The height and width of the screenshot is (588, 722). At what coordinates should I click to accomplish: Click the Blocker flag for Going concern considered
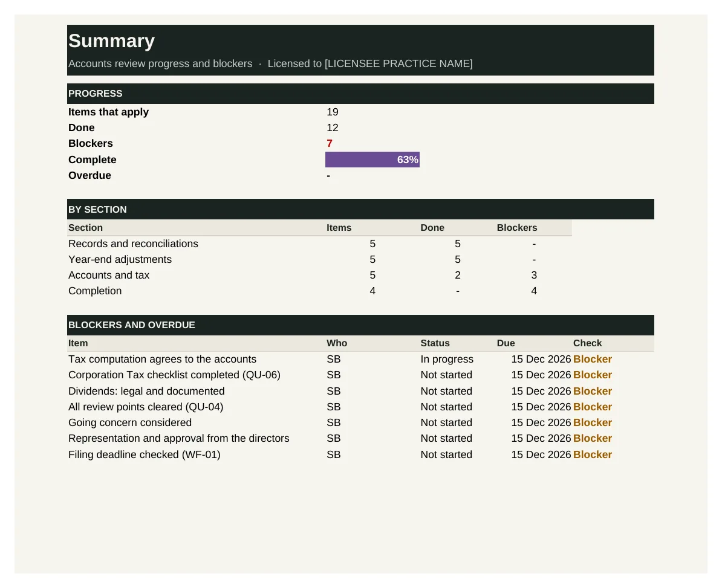pos(593,422)
